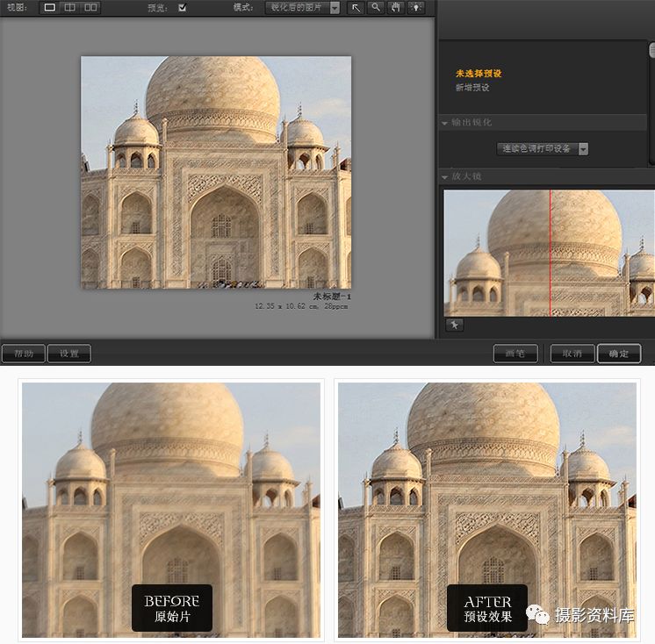Switch to side-by-side preview view icon
Viewport: 655px width, 644px height.
(90, 8)
